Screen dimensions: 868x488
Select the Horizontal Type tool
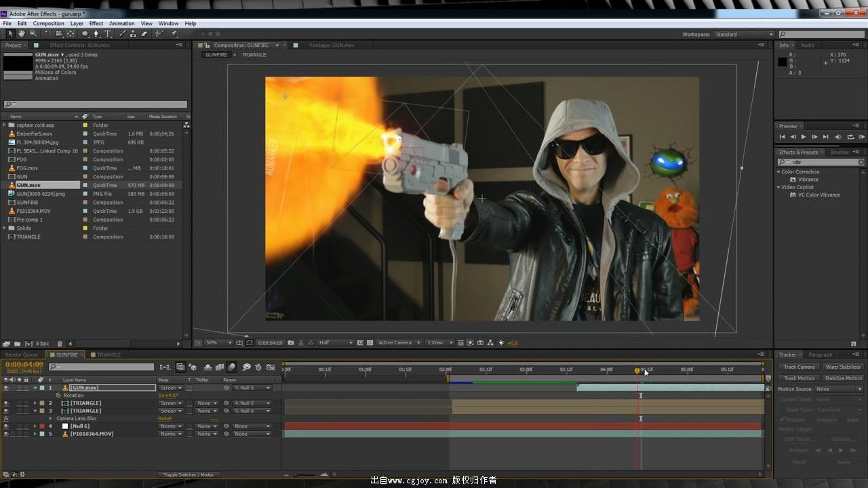(x=108, y=34)
